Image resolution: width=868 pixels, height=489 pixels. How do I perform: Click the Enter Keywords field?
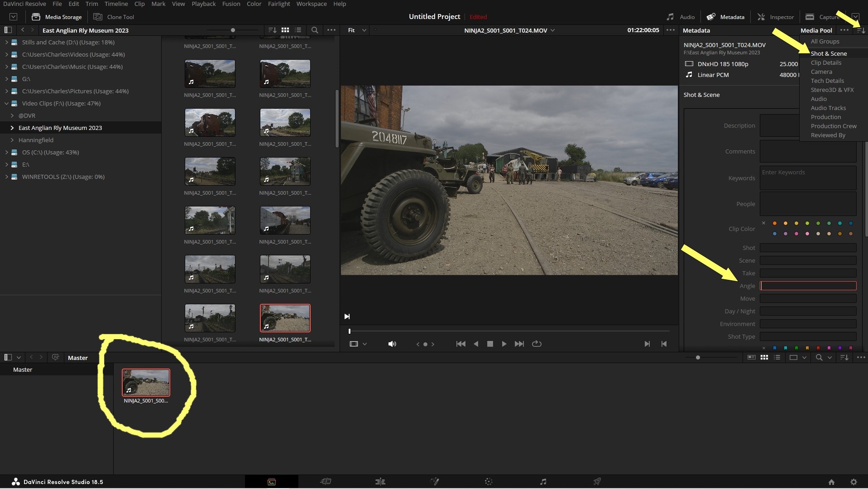pyautogui.click(x=808, y=177)
